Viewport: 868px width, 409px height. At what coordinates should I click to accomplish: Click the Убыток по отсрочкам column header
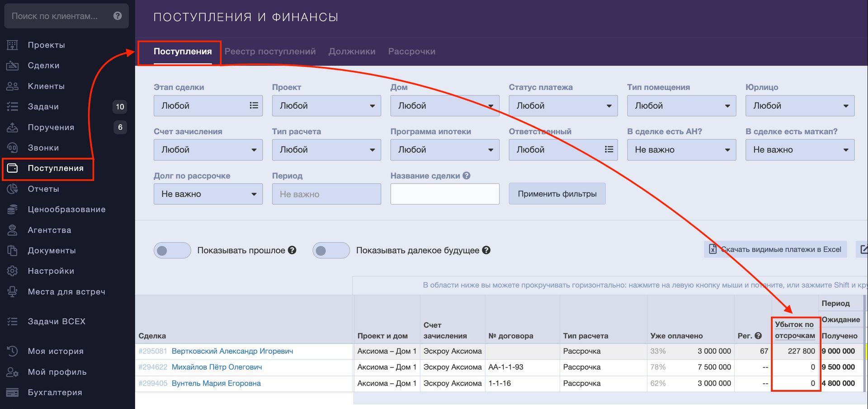(795, 330)
